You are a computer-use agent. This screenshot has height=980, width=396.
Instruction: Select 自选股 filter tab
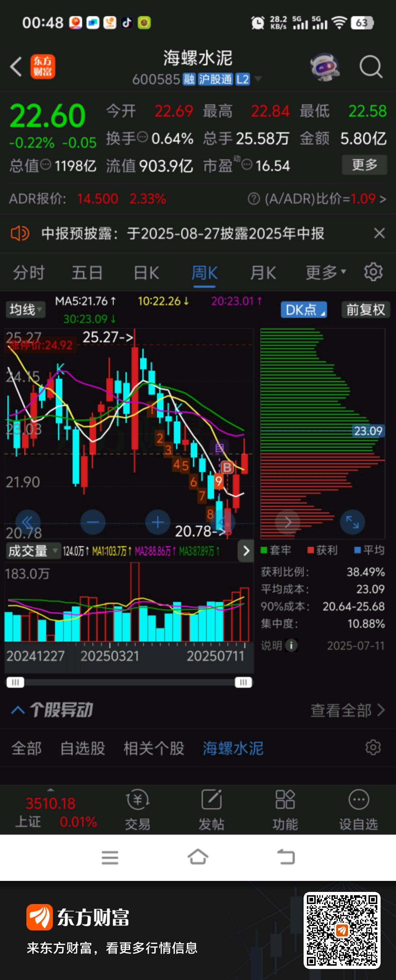pos(82,748)
